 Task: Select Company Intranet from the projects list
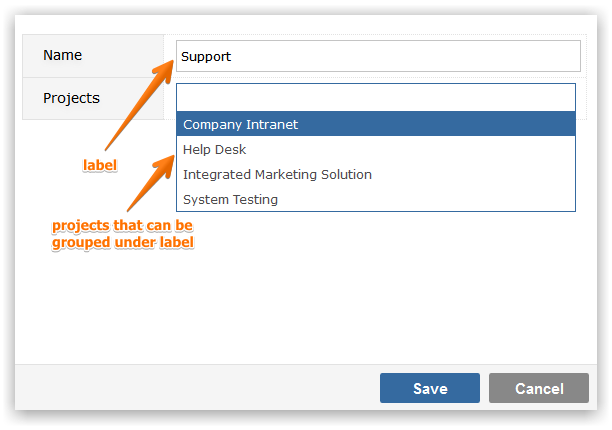pyautogui.click(x=376, y=124)
